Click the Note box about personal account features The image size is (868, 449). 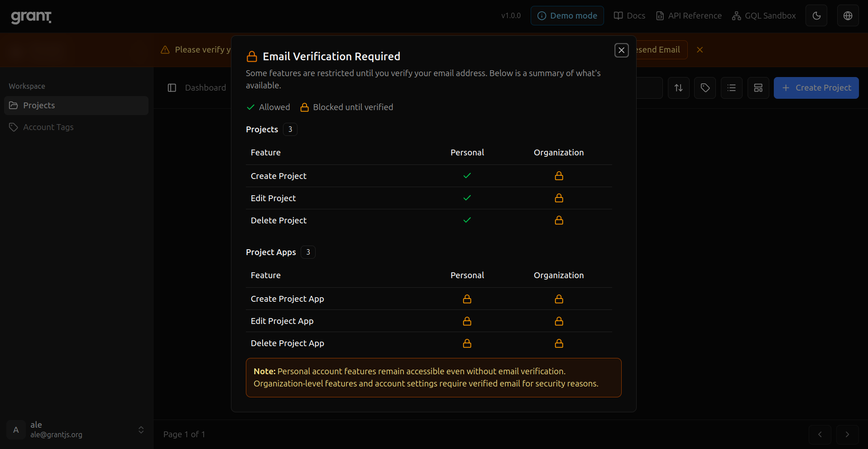[433, 378]
